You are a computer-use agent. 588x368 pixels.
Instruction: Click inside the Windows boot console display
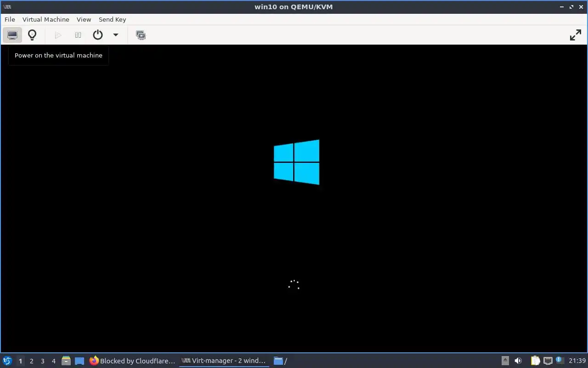(294, 199)
